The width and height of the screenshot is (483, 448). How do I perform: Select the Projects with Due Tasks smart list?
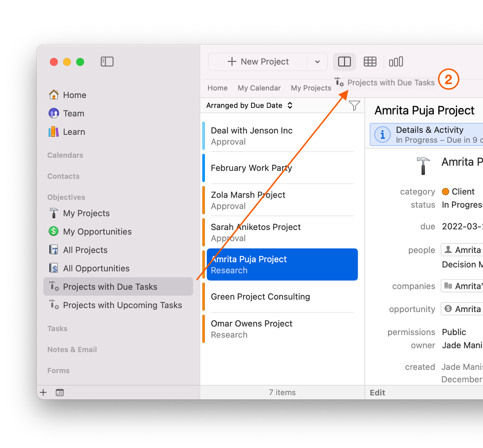tap(110, 286)
